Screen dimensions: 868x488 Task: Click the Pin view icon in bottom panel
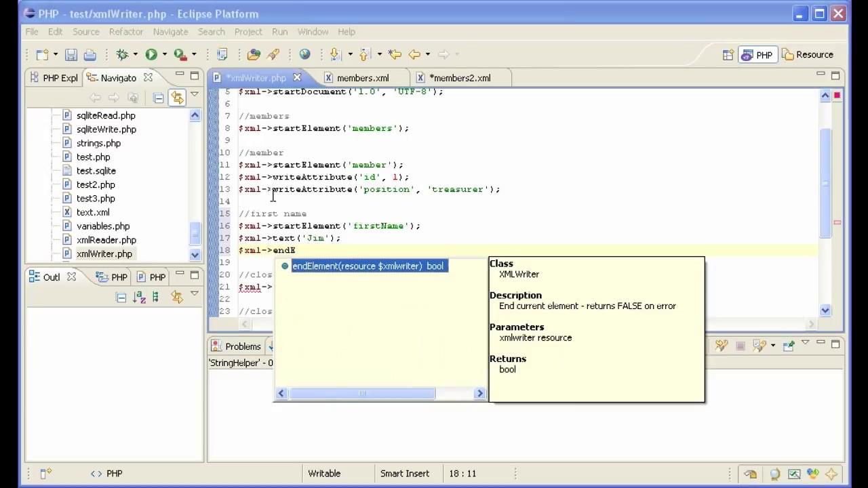pyautogui.click(x=789, y=346)
